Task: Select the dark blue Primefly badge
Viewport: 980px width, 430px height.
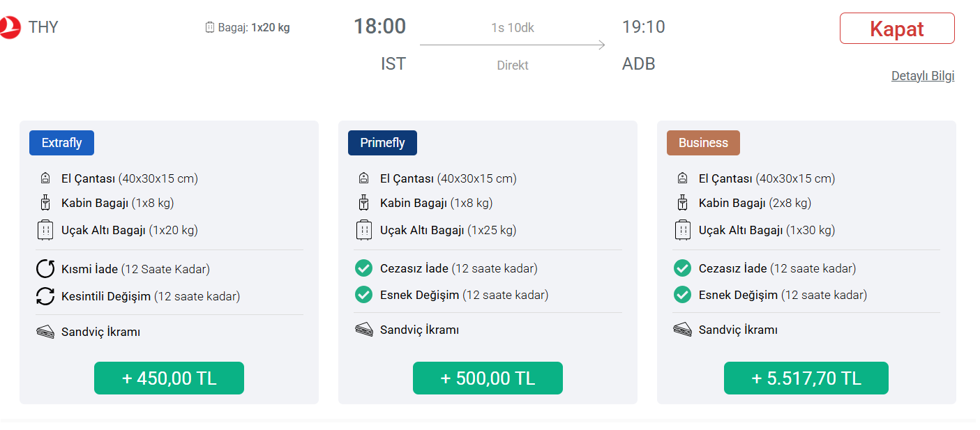Action: pos(382,143)
